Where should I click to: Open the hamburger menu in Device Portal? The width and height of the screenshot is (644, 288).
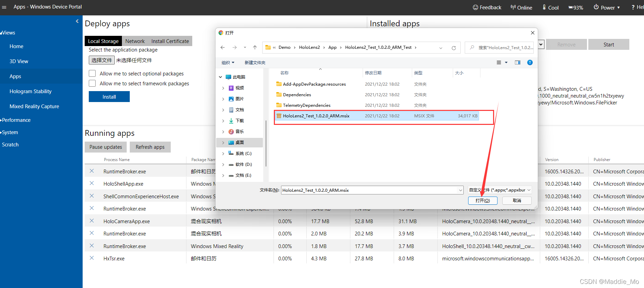pyautogui.click(x=4, y=7)
